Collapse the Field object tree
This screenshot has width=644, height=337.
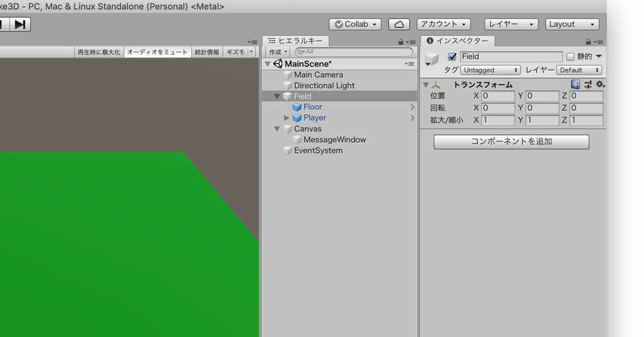277,96
